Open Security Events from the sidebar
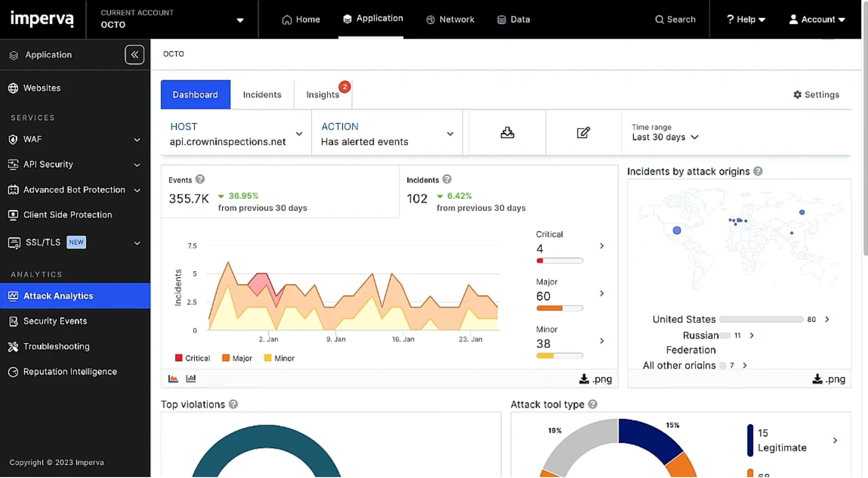The width and height of the screenshot is (868, 478). (x=55, y=321)
